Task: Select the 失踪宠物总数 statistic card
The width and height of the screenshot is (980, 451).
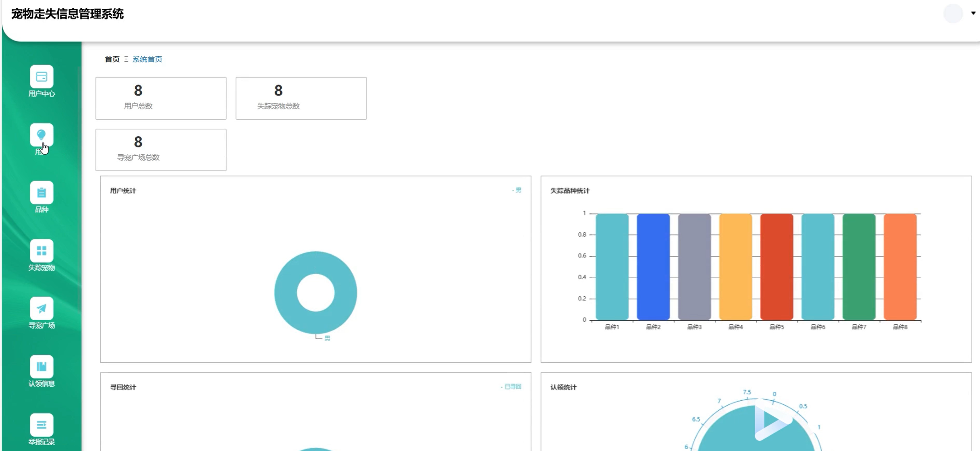Action: [301, 98]
